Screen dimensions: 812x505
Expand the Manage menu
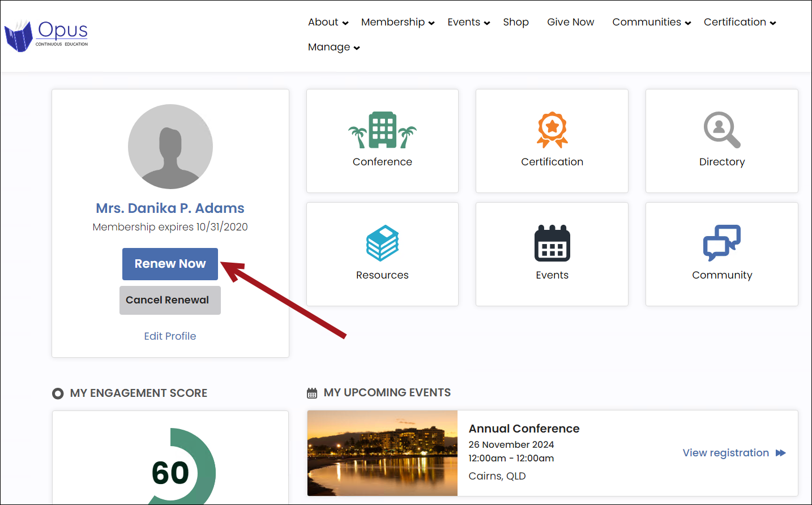tap(334, 47)
